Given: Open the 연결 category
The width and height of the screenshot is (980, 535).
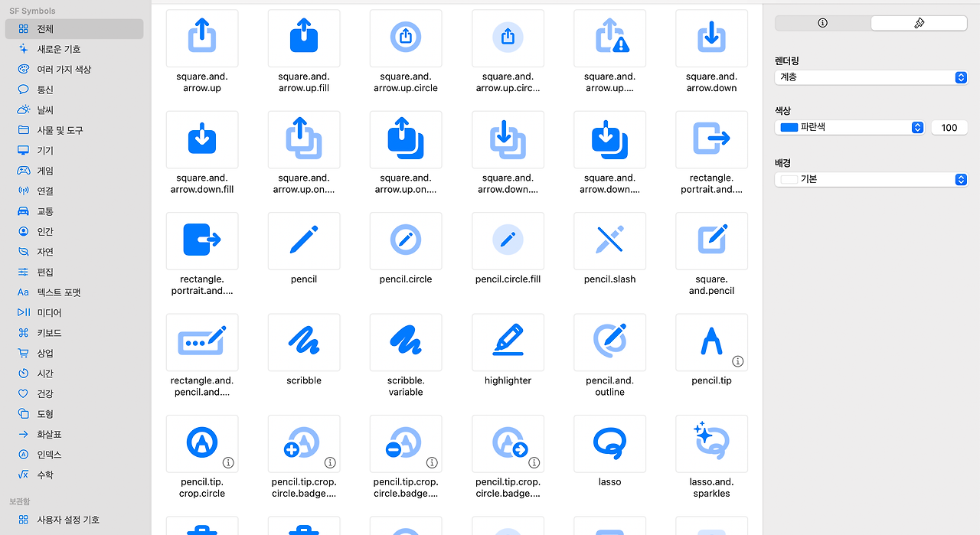Looking at the screenshot, I should pos(74,191).
